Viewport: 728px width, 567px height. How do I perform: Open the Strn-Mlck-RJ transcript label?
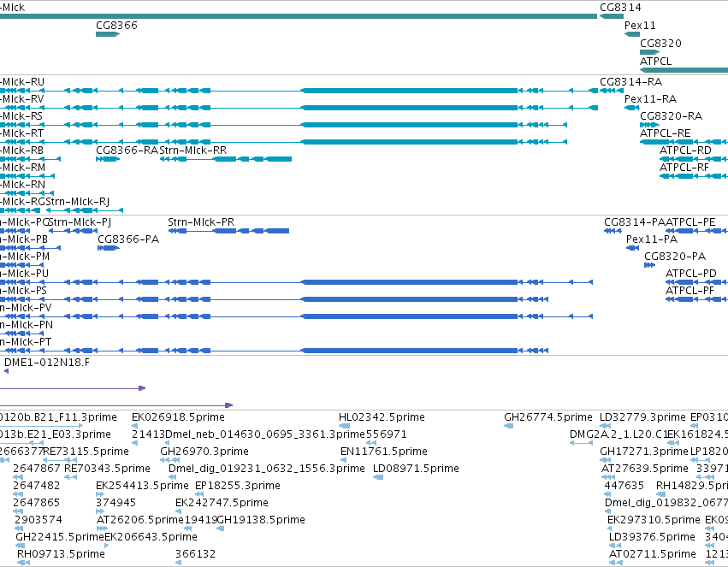pyautogui.click(x=78, y=201)
